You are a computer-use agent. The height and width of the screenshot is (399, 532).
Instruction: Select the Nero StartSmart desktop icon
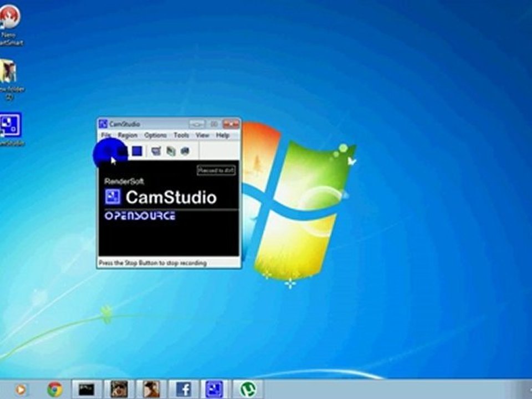[10, 25]
